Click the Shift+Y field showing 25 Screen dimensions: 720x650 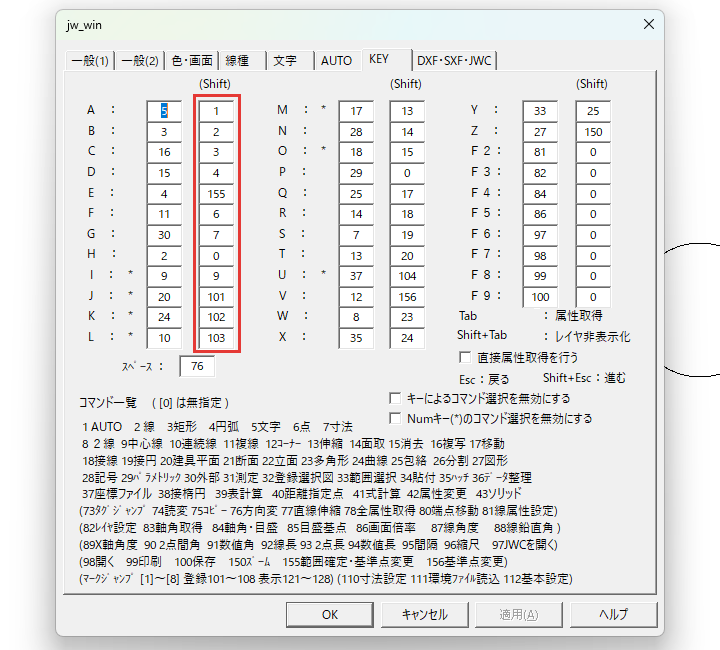click(x=593, y=111)
